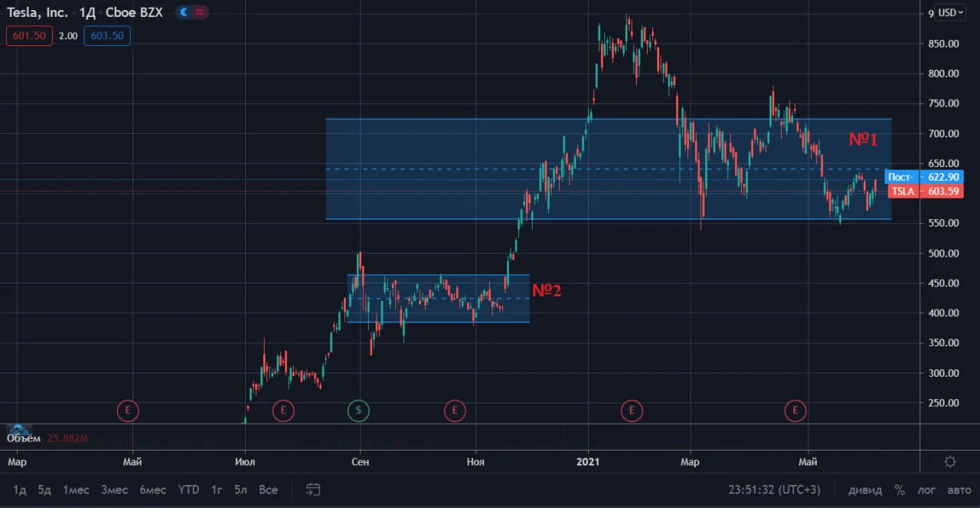Click the volume value 25.882M
The width and height of the screenshot is (980, 508).
pyautogui.click(x=67, y=438)
